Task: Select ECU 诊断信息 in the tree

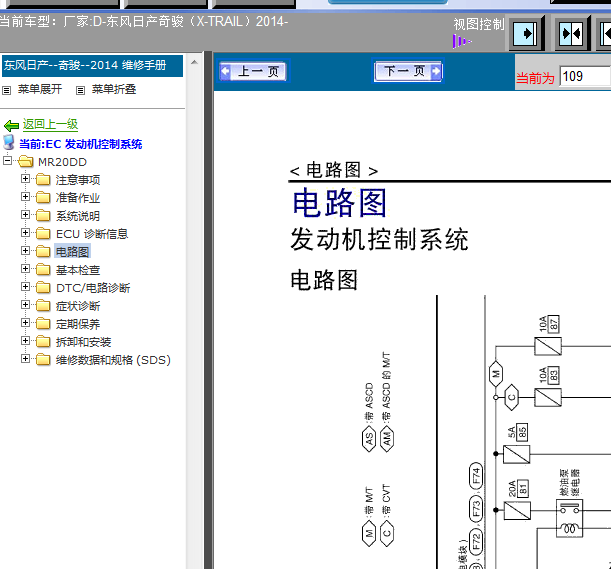Action: tap(92, 234)
